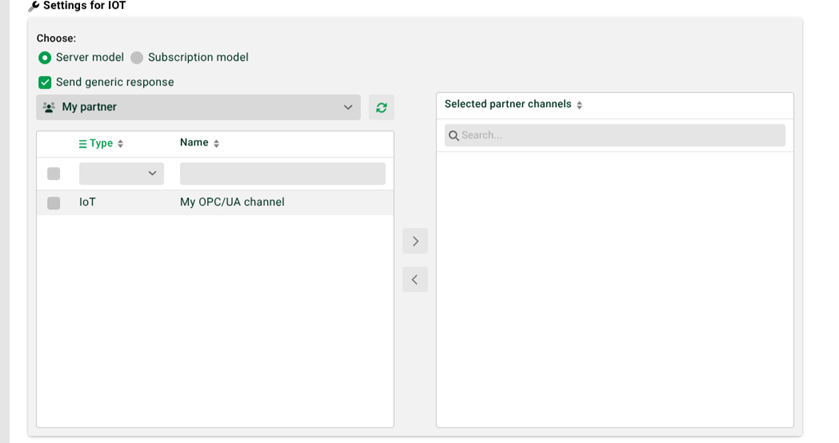Check the IoT channel row checkbox

[x=54, y=203]
